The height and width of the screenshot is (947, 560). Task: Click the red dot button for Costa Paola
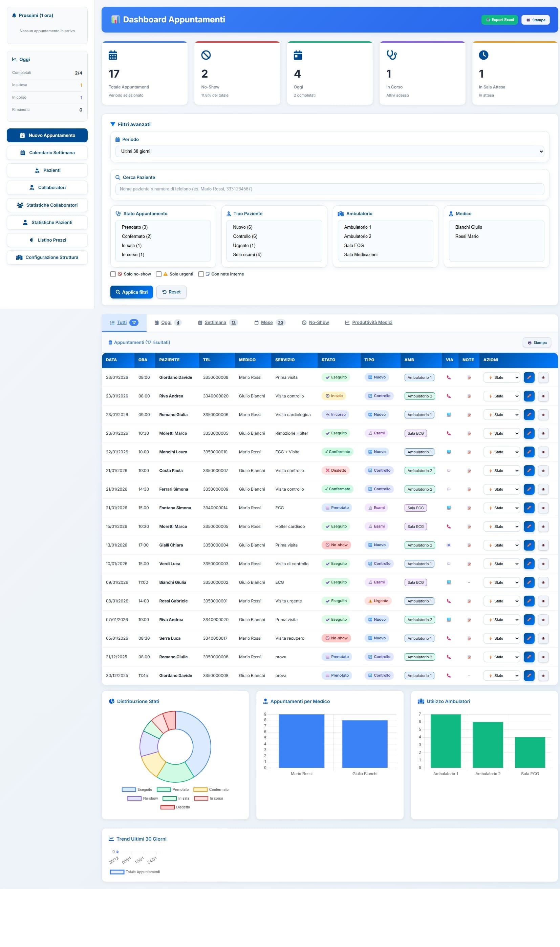pyautogui.click(x=543, y=471)
